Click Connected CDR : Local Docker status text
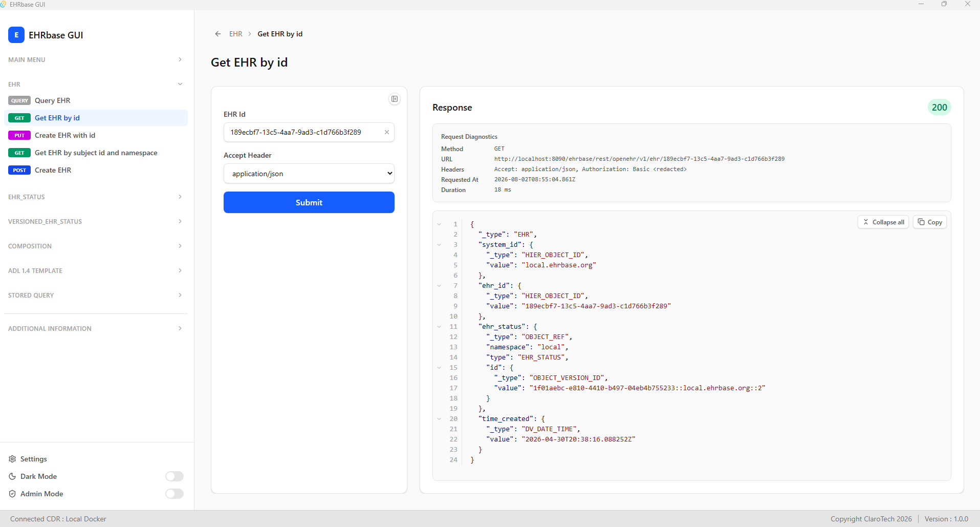The image size is (980, 527). [58, 519]
